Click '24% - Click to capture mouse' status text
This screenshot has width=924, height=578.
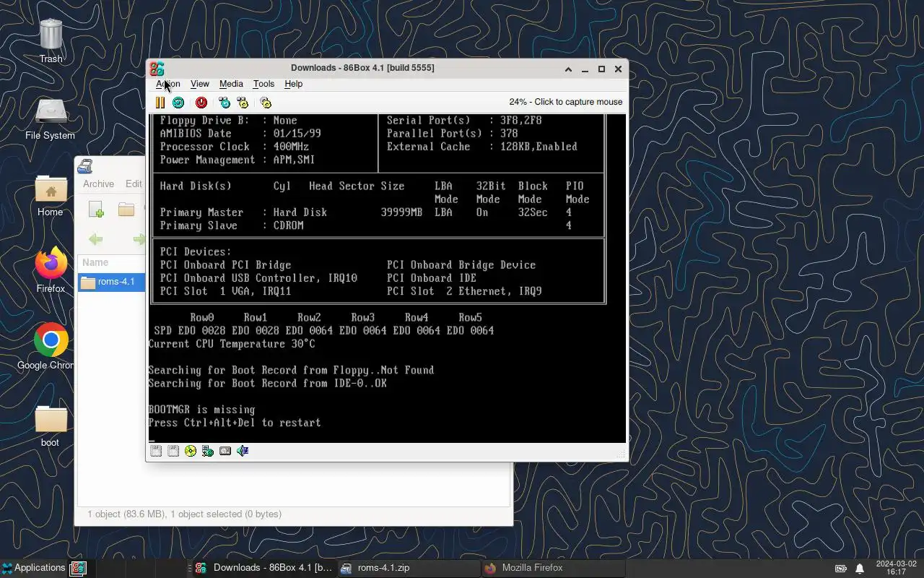[566, 102]
